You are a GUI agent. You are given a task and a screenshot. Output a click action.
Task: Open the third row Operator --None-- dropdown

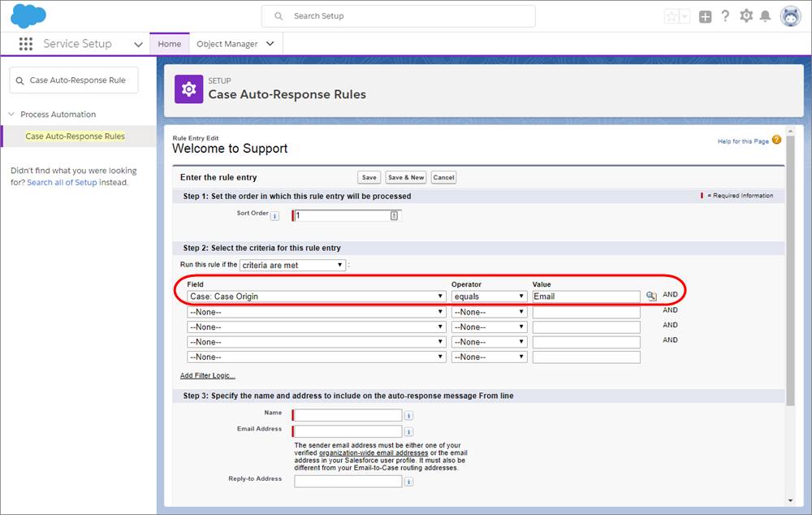pyautogui.click(x=490, y=327)
